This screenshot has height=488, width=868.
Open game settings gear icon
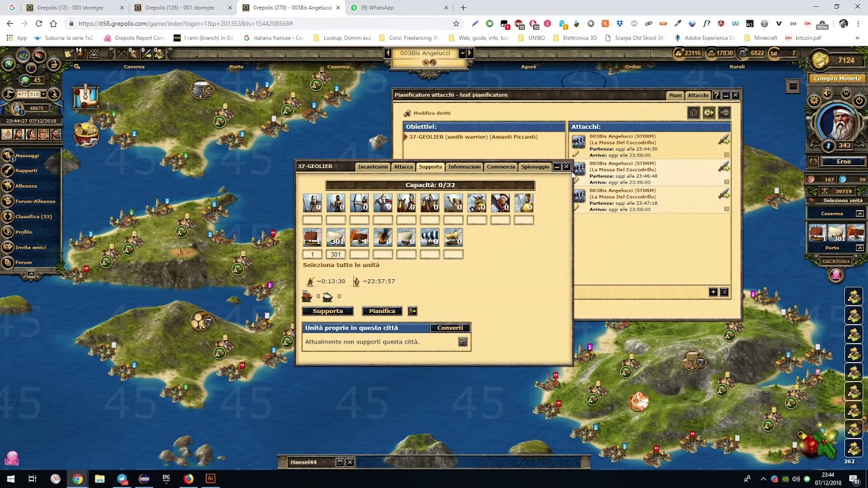815,100
